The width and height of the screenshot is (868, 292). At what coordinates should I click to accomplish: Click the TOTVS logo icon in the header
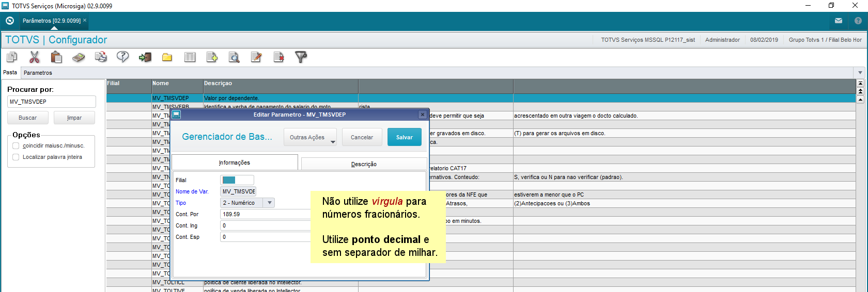click(9, 21)
